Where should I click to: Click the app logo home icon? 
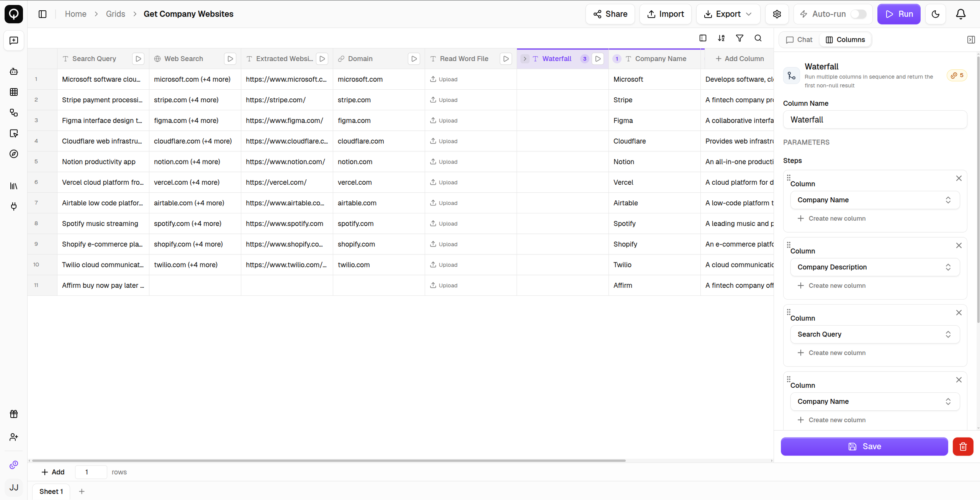(x=14, y=14)
